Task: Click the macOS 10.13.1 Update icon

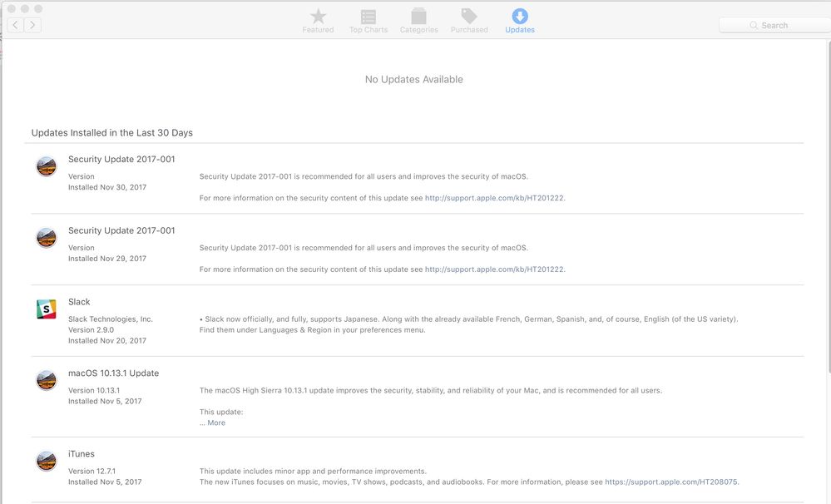Action: pos(47,380)
